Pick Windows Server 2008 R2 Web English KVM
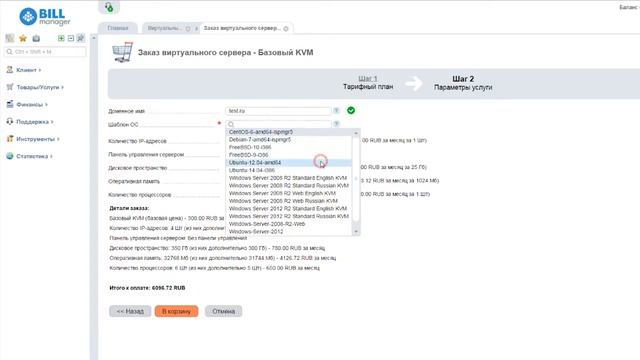The image size is (640, 360). tap(289, 193)
